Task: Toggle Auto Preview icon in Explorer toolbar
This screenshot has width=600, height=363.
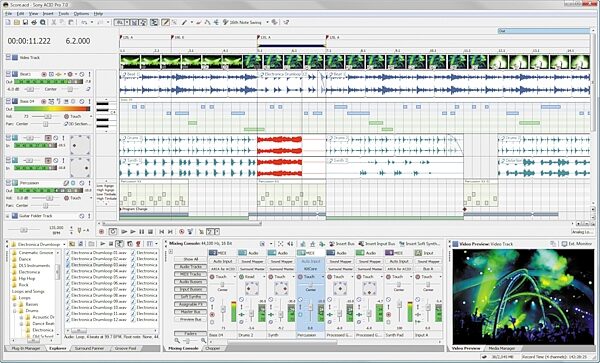Action: [119, 244]
